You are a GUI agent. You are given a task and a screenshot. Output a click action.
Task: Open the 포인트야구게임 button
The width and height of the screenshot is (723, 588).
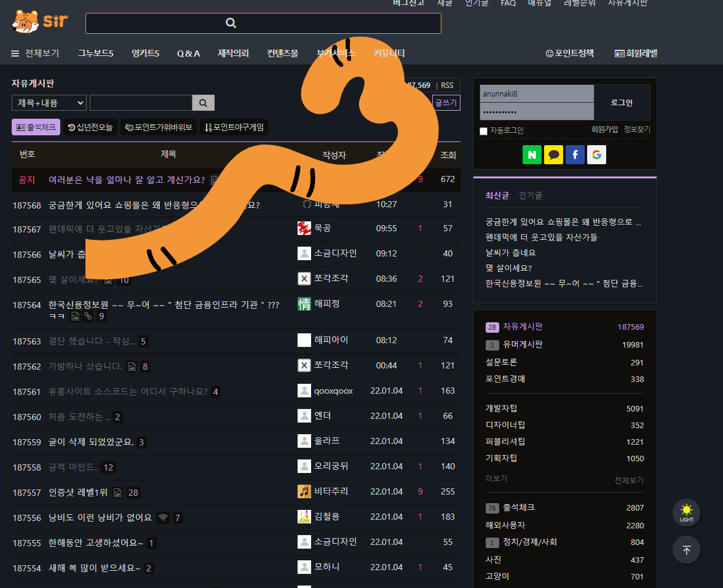[234, 127]
